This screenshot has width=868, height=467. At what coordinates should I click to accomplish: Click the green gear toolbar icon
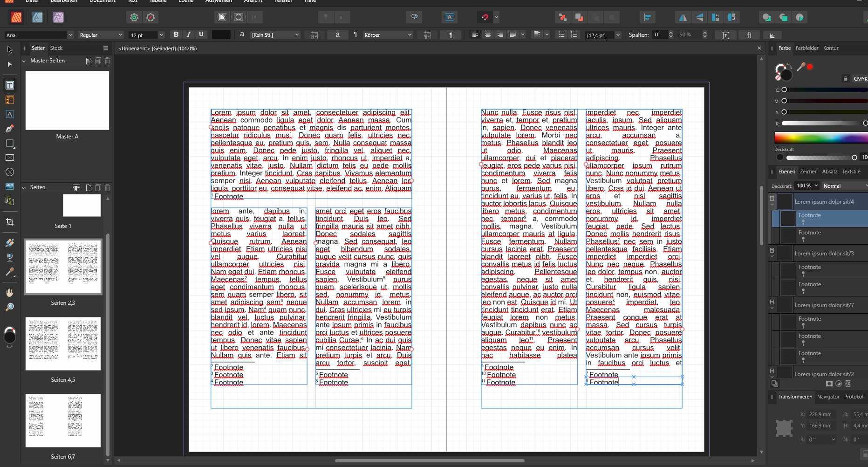134,18
